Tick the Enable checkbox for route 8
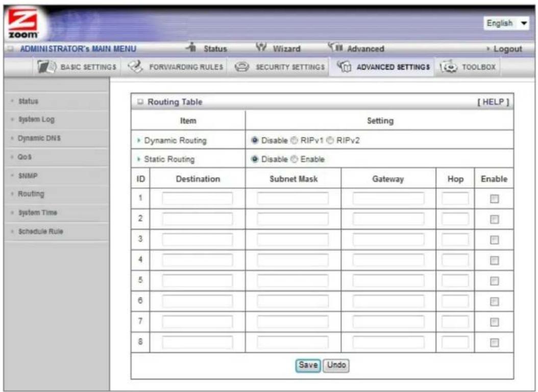The image size is (538, 392). (495, 343)
